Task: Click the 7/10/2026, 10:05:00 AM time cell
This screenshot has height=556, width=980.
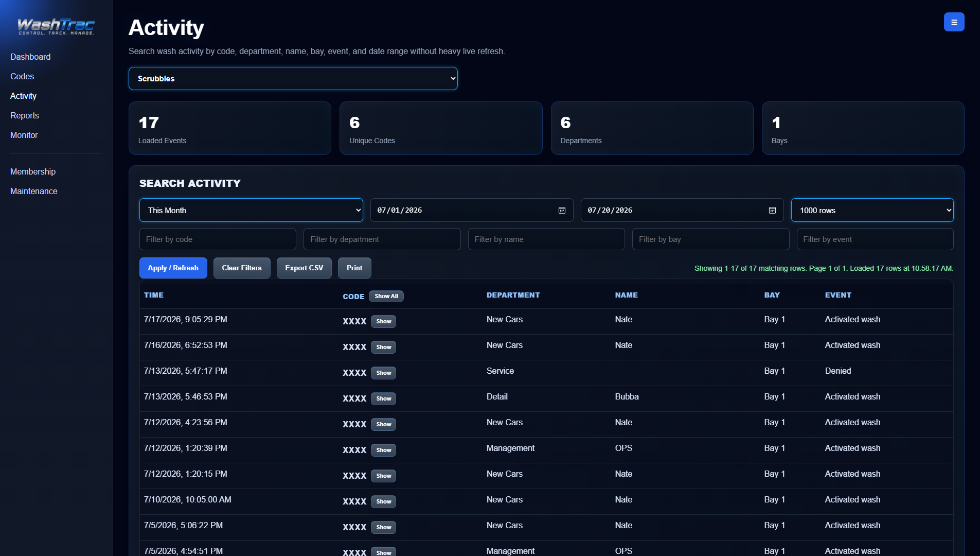Action: pyautogui.click(x=188, y=499)
